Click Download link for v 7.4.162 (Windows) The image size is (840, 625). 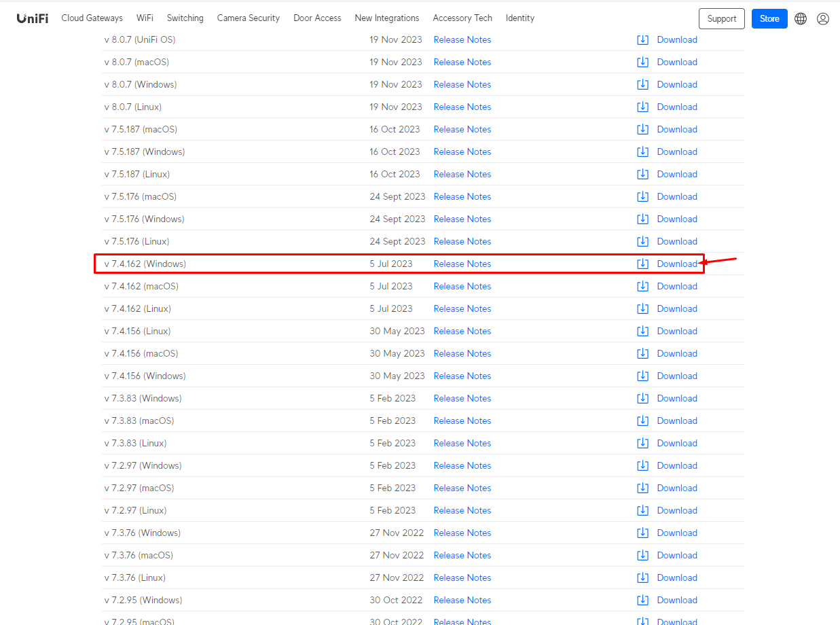point(677,264)
